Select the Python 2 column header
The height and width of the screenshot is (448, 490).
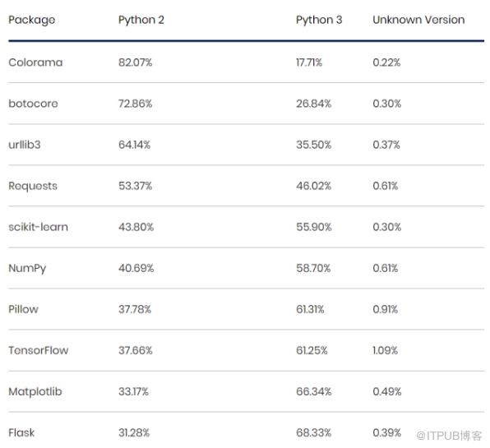tap(141, 20)
